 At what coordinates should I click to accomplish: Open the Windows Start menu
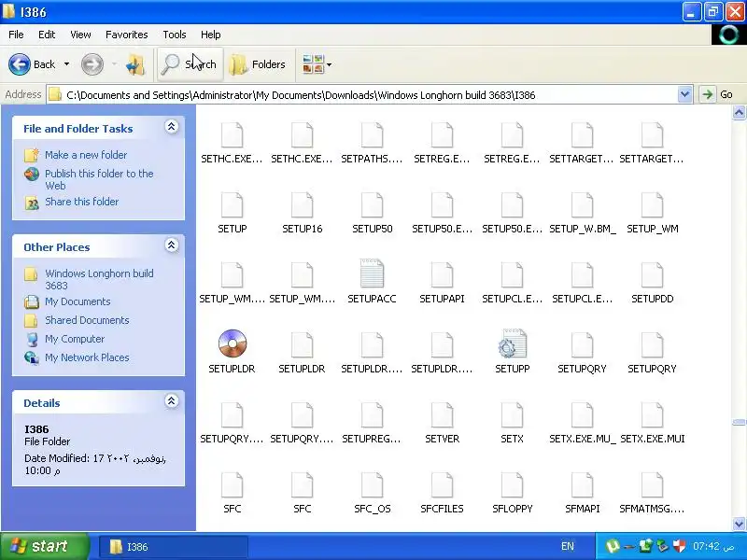45,546
